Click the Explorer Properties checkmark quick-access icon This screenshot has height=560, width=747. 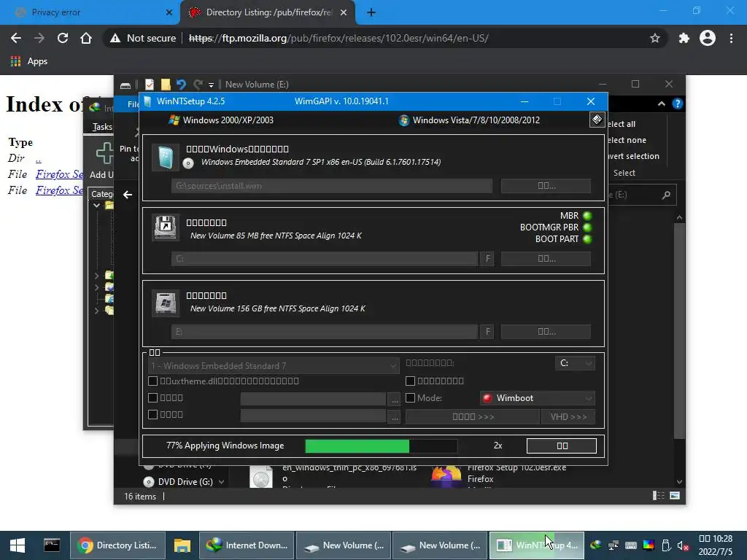150,85
